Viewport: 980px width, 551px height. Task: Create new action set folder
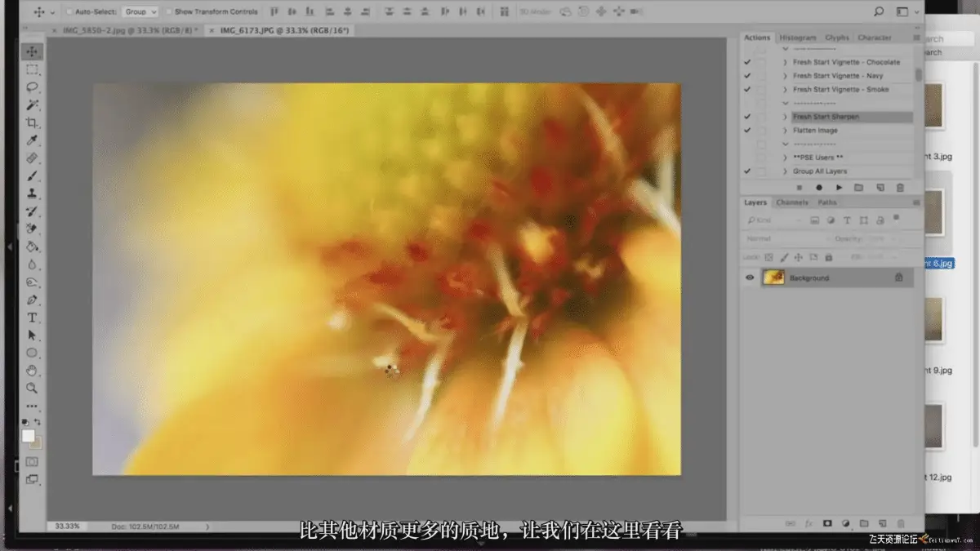tap(859, 188)
